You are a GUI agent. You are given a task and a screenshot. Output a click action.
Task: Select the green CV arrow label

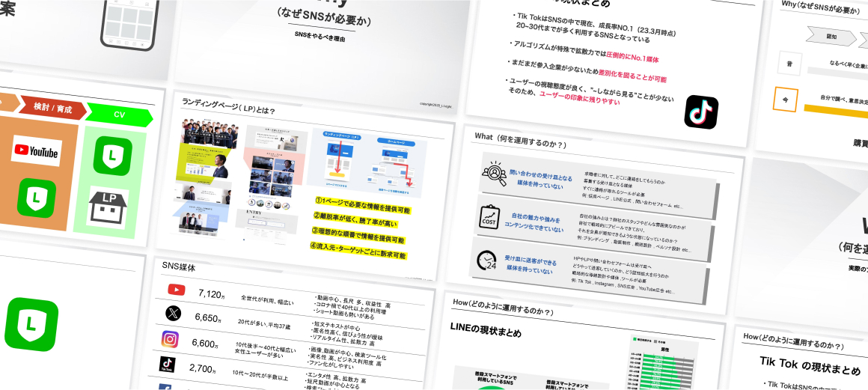pyautogui.click(x=120, y=115)
